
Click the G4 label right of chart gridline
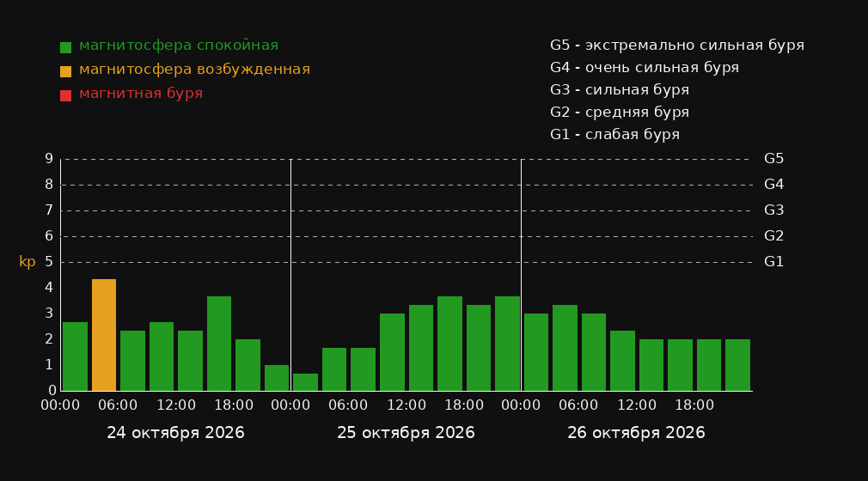tap(773, 185)
